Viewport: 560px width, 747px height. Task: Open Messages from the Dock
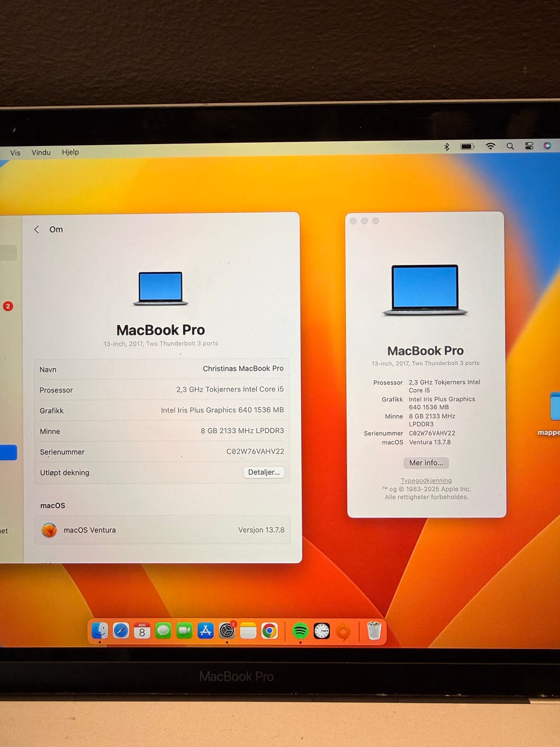163,631
